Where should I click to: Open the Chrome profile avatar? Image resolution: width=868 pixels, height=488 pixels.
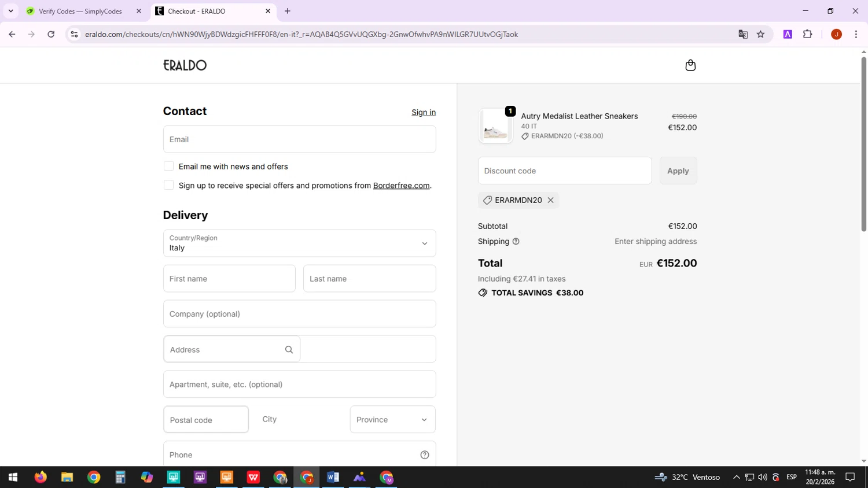[x=836, y=34]
